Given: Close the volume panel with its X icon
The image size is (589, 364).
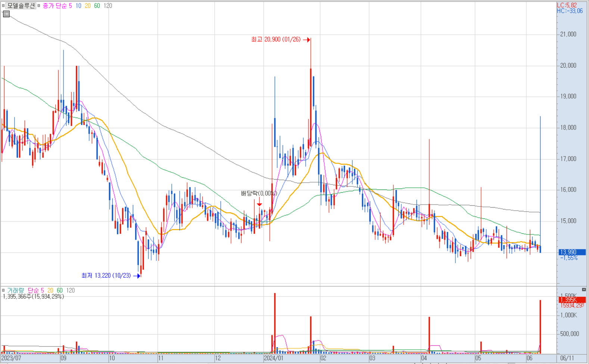Looking at the screenshot, I should [x=584, y=290].
